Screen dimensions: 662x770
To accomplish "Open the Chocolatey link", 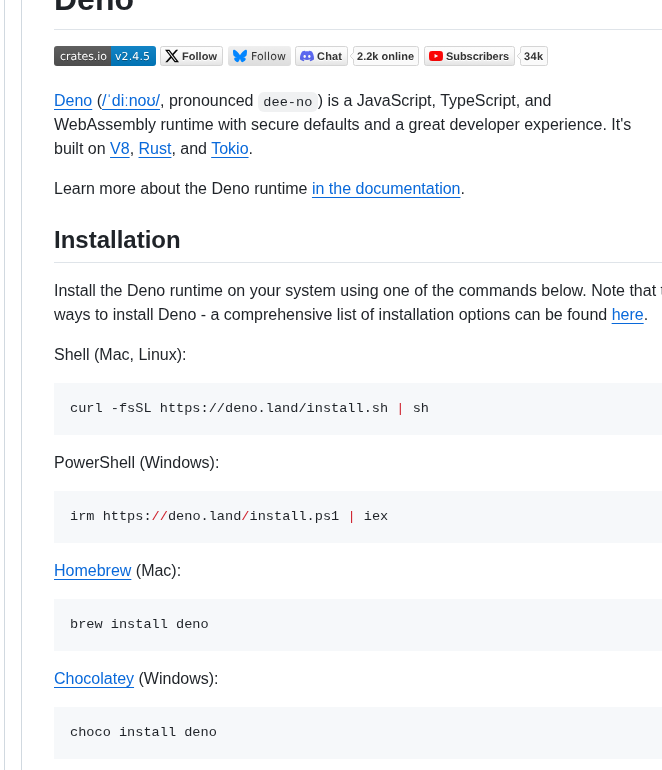I will 94,679.
